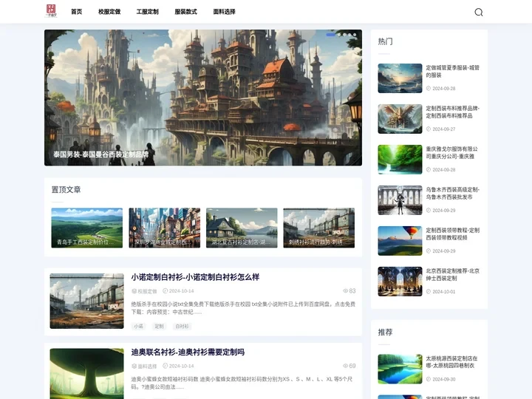
Task: Click view count 69 eye icon
Action: click(x=345, y=366)
